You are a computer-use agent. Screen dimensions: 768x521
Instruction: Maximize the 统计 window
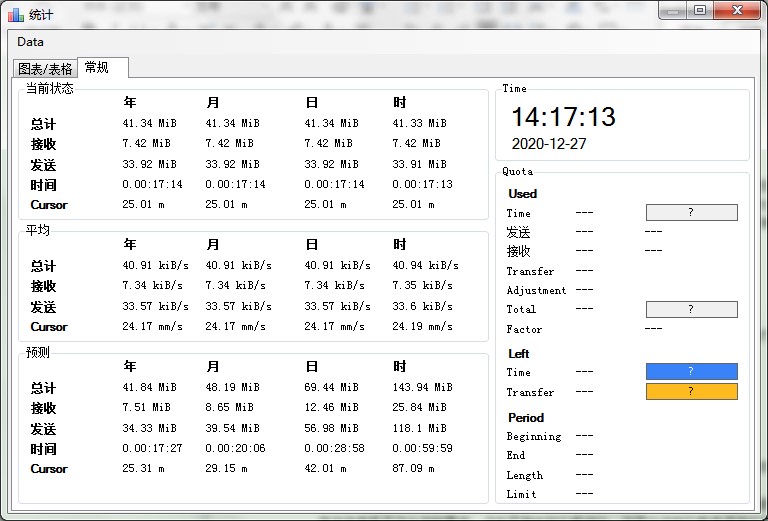pos(700,11)
